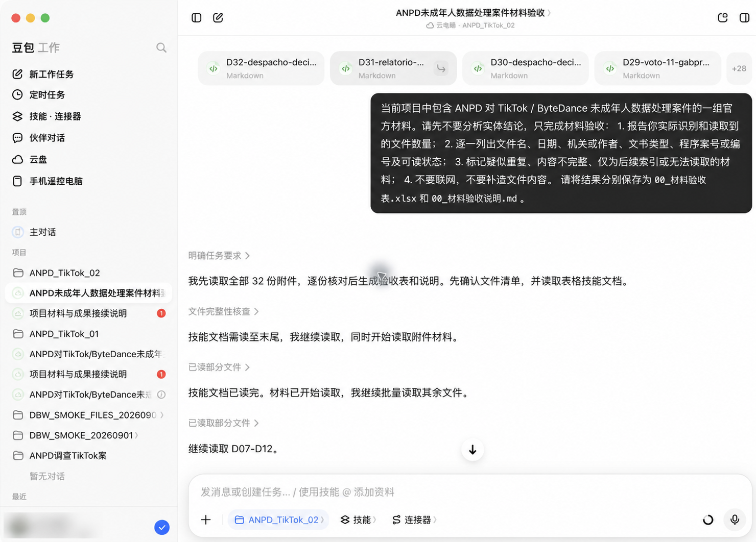Open the 连接器 connectors picker in the input bar
Viewport: 756px width, 542px height.
(414, 520)
